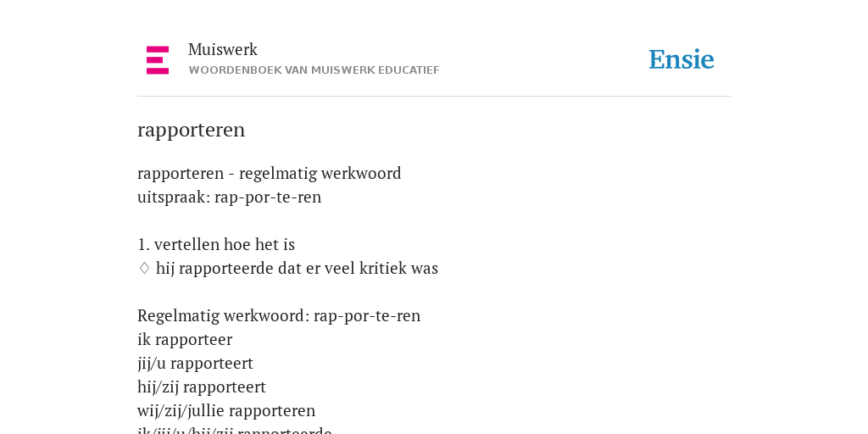The height and width of the screenshot is (434, 868).
Task: Click the conjugation 'ik rapporteer'
Action: [185, 339]
